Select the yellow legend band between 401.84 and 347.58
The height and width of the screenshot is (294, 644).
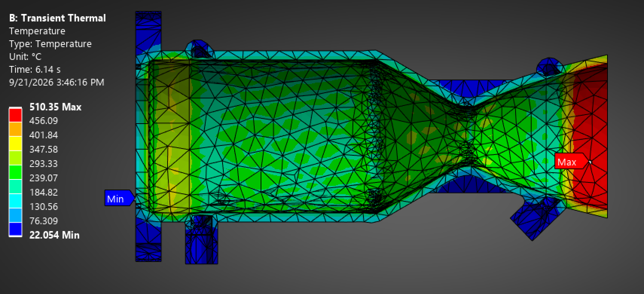(x=15, y=144)
